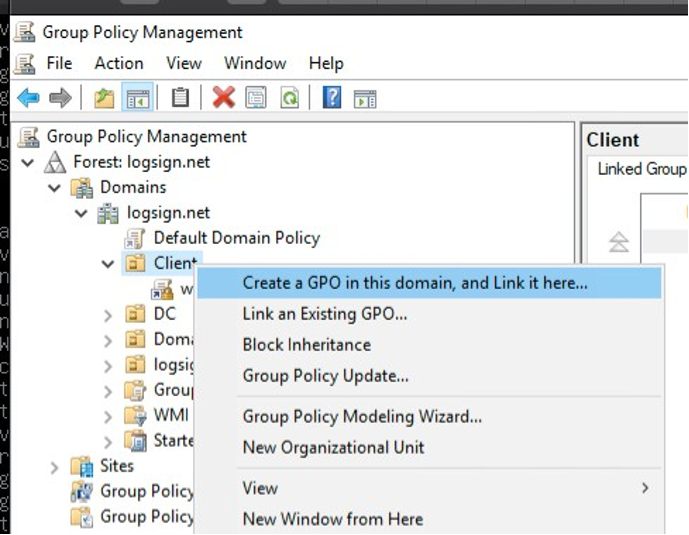
Task: Choose New Window from Here
Action: pos(429,519)
